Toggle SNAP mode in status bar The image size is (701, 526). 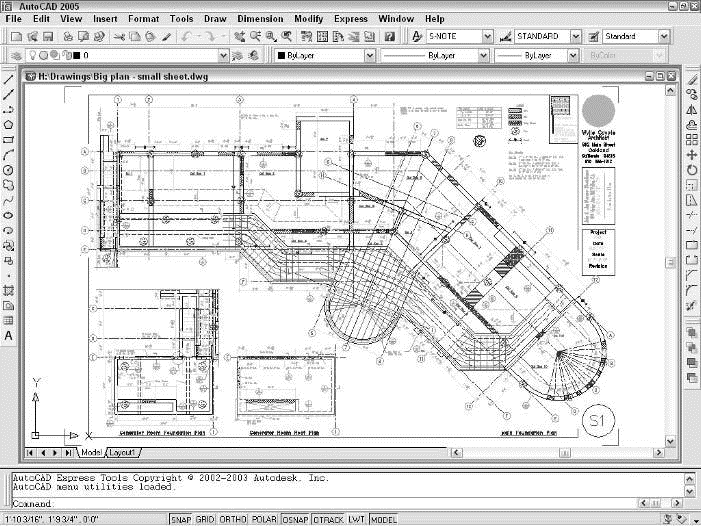click(x=179, y=520)
